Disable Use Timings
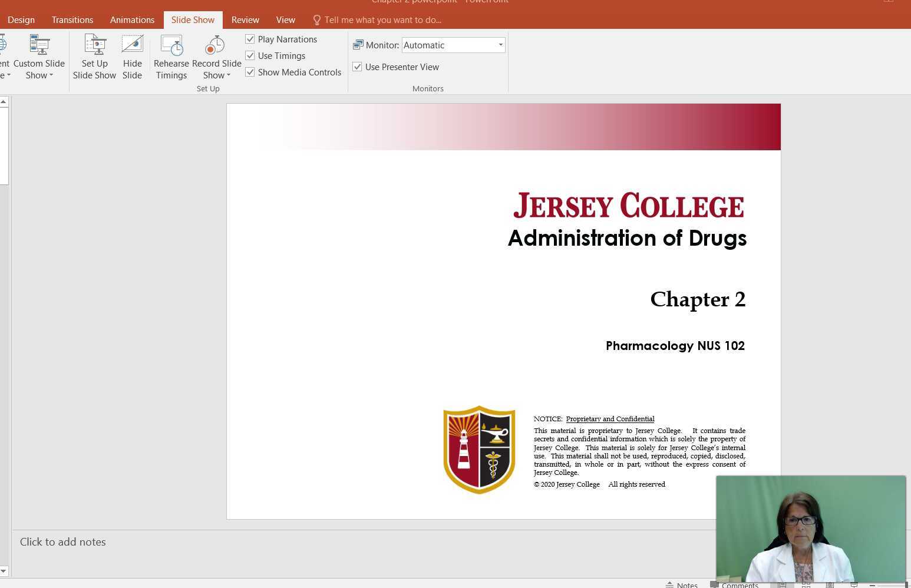 pyautogui.click(x=250, y=55)
